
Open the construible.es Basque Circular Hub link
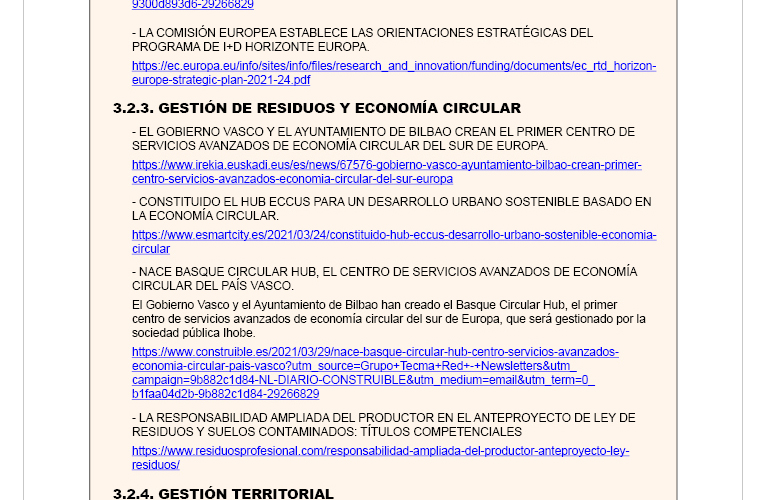pos(375,373)
